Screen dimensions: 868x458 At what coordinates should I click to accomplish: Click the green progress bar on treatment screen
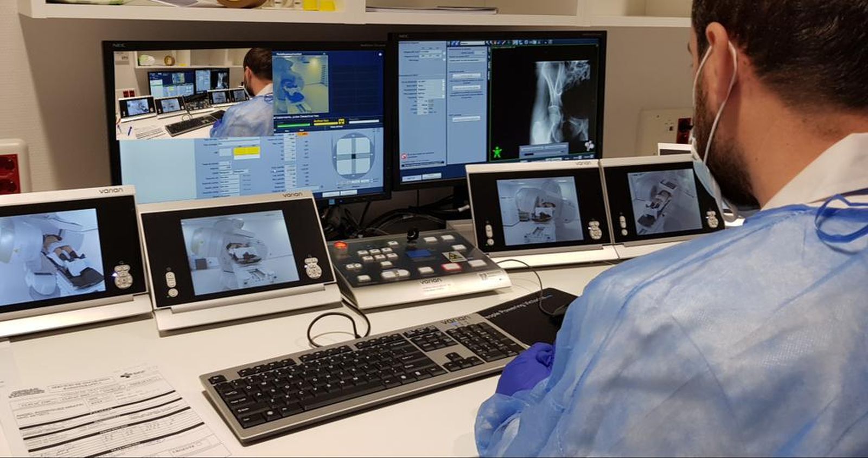[x=293, y=125]
